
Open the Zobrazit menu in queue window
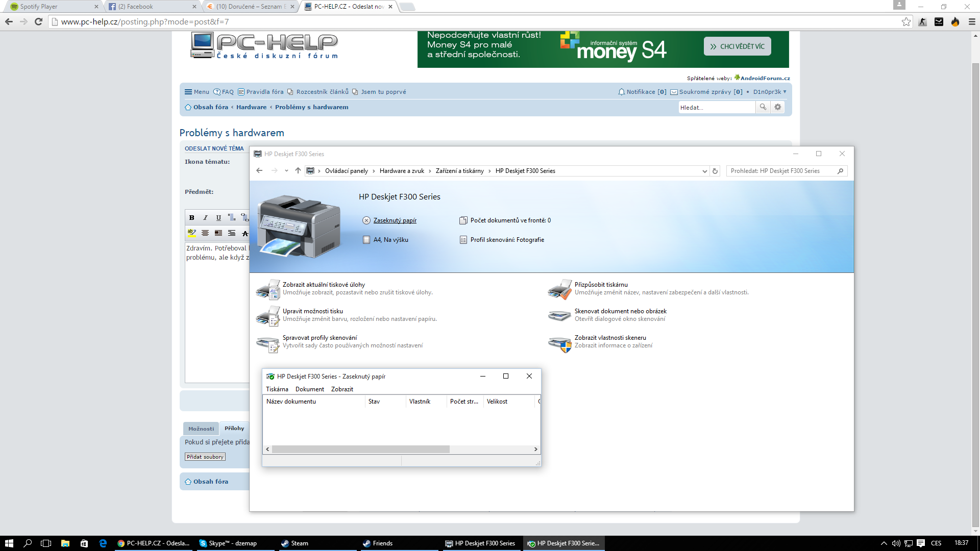(x=342, y=389)
